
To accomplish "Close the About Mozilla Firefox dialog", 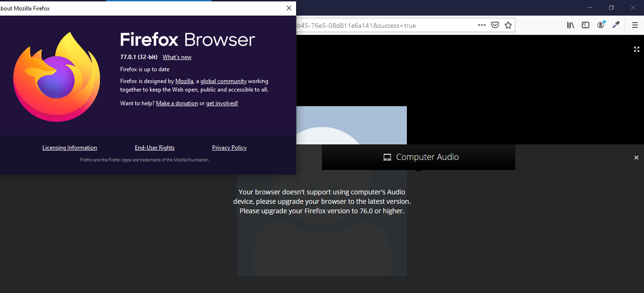I will 289,8.
